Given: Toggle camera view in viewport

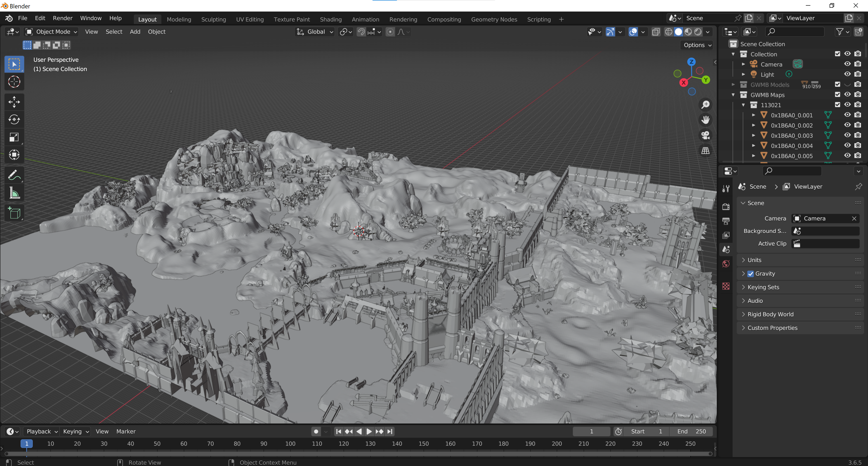Looking at the screenshot, I should (705, 135).
